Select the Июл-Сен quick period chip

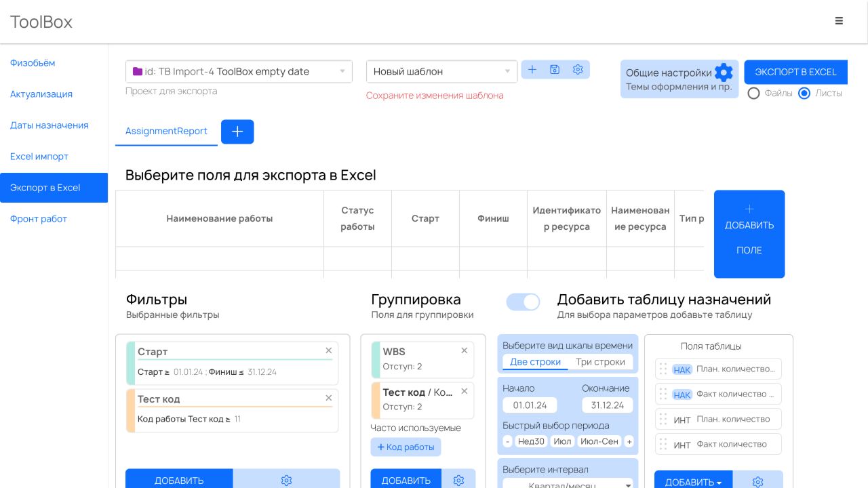[599, 441]
